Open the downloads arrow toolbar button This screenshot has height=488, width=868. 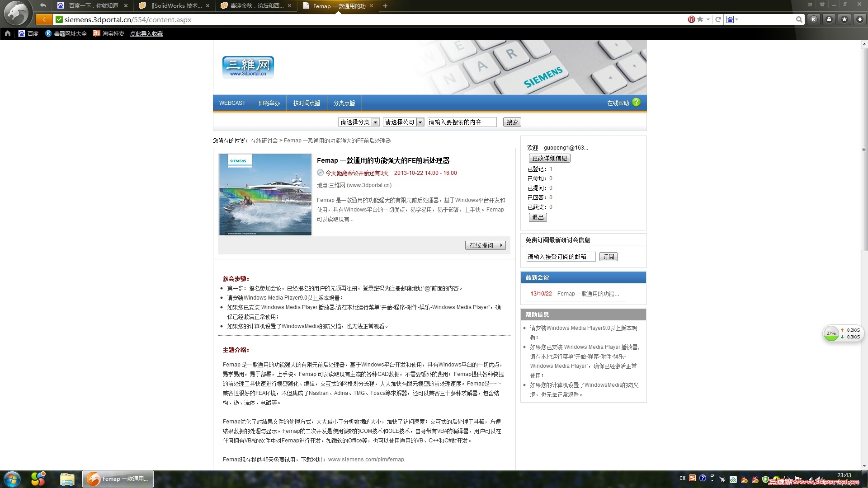[860, 19]
